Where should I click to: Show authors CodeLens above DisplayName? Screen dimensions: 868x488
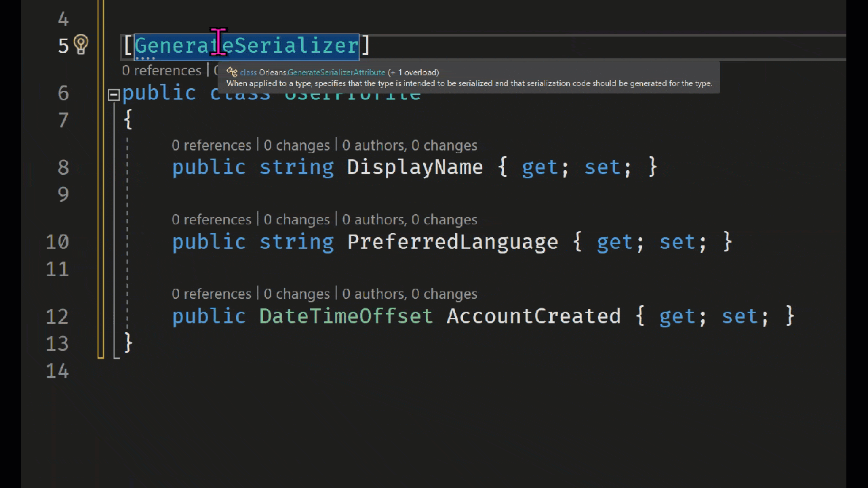tap(410, 145)
